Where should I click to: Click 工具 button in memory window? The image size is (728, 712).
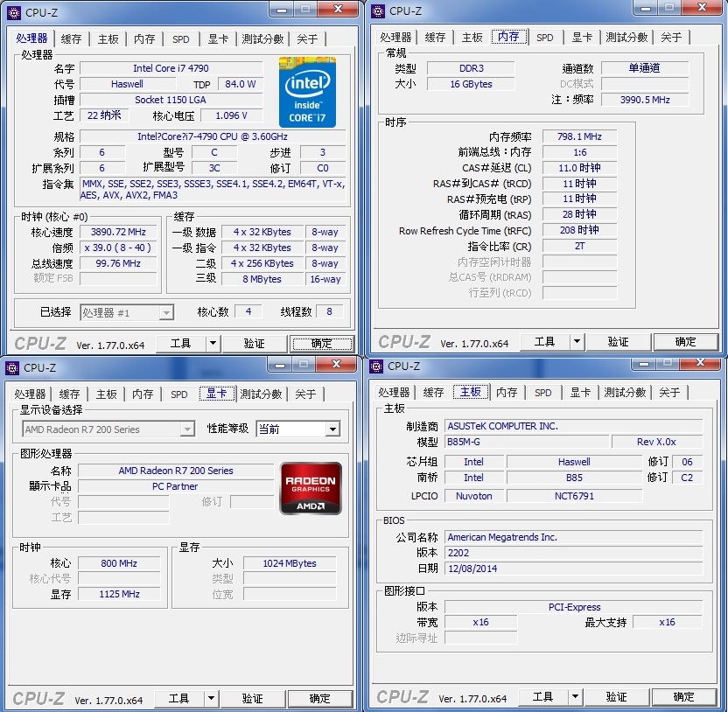(544, 342)
